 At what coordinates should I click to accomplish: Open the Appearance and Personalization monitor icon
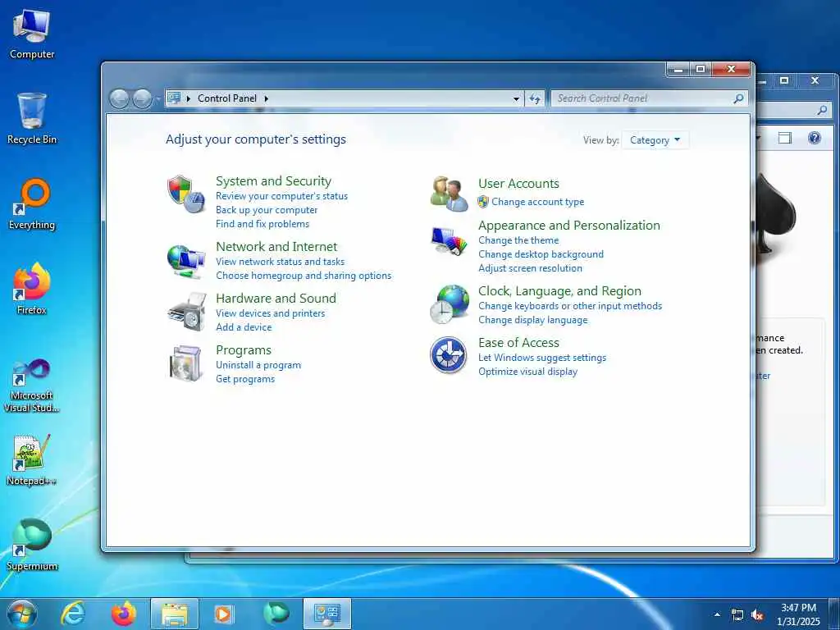(449, 241)
